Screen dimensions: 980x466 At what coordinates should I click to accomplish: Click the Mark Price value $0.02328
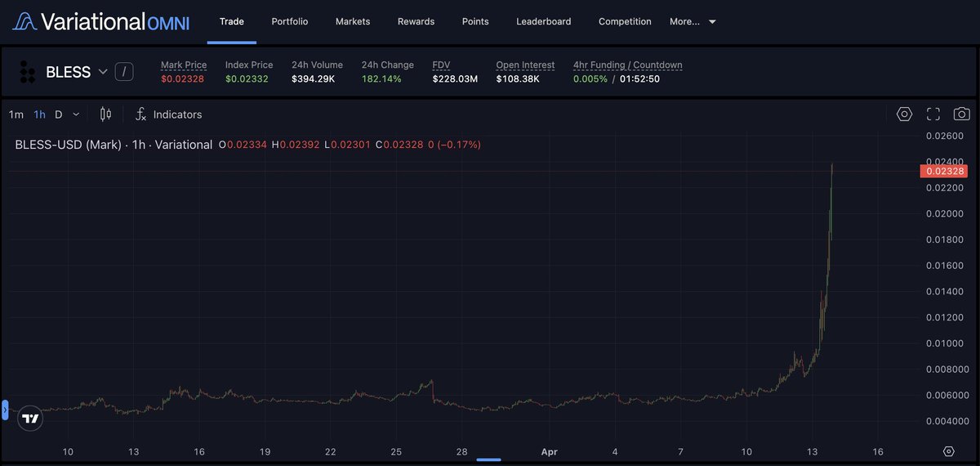point(182,78)
